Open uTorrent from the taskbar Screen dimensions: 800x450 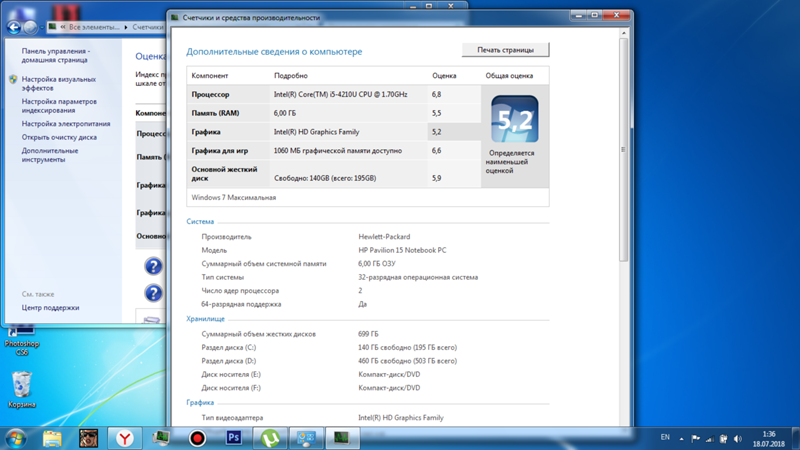pos(270,438)
